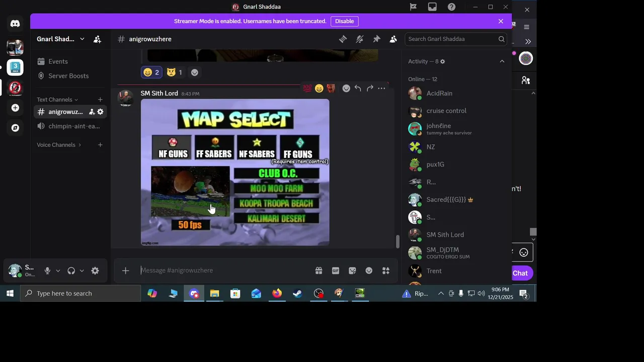Collapse the Text Channels category
Viewport: 644px width, 362px height.
[57, 100]
